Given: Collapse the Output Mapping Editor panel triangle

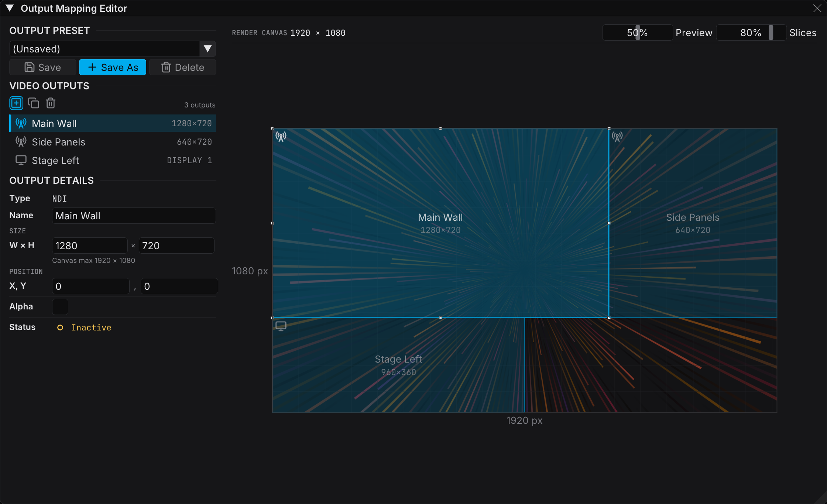Looking at the screenshot, I should (x=10, y=8).
